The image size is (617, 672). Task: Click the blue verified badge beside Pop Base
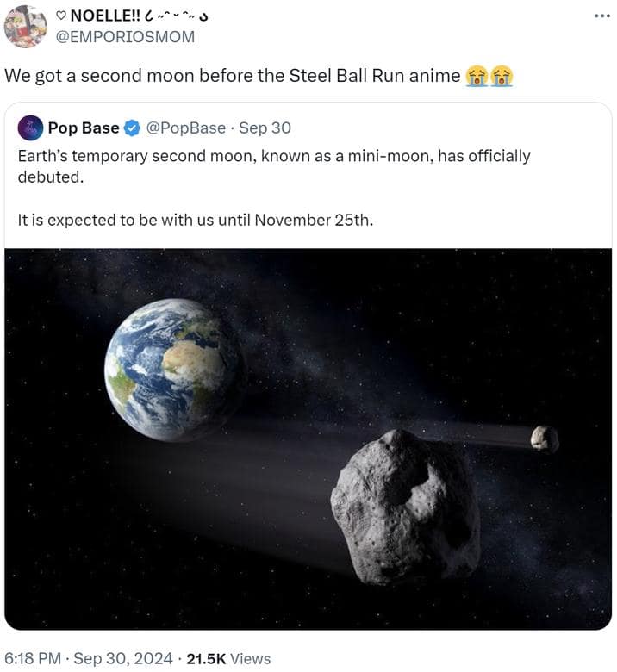pyautogui.click(x=132, y=128)
